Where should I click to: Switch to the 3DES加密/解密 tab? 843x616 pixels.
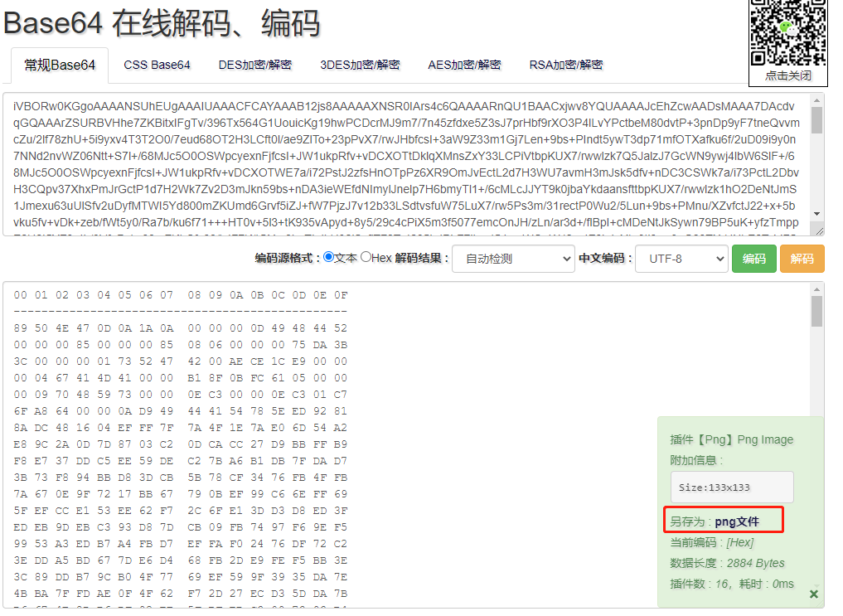click(360, 65)
